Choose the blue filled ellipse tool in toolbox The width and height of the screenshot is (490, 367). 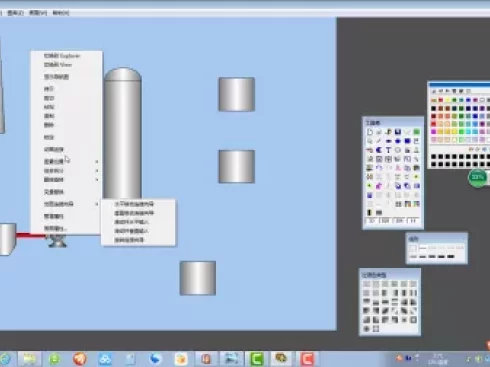pos(398,141)
